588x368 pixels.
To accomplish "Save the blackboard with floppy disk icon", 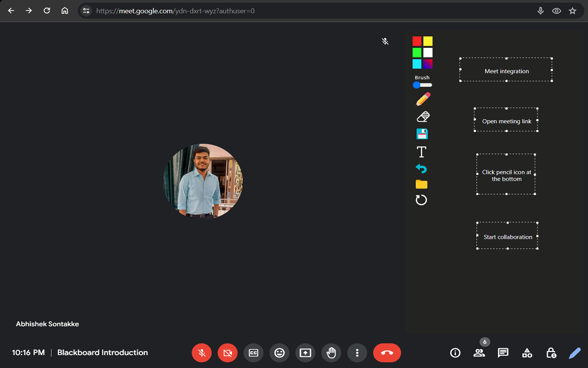I will pyautogui.click(x=422, y=134).
